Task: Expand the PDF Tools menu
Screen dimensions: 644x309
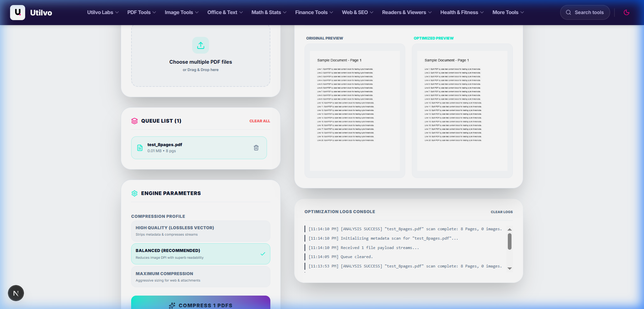Action: [x=142, y=12]
